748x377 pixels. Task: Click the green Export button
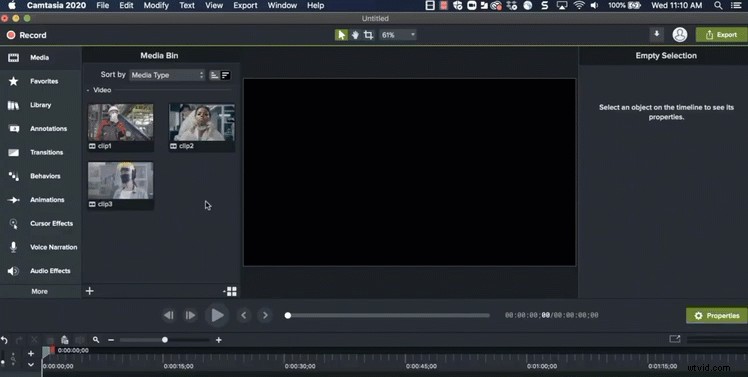[721, 34]
